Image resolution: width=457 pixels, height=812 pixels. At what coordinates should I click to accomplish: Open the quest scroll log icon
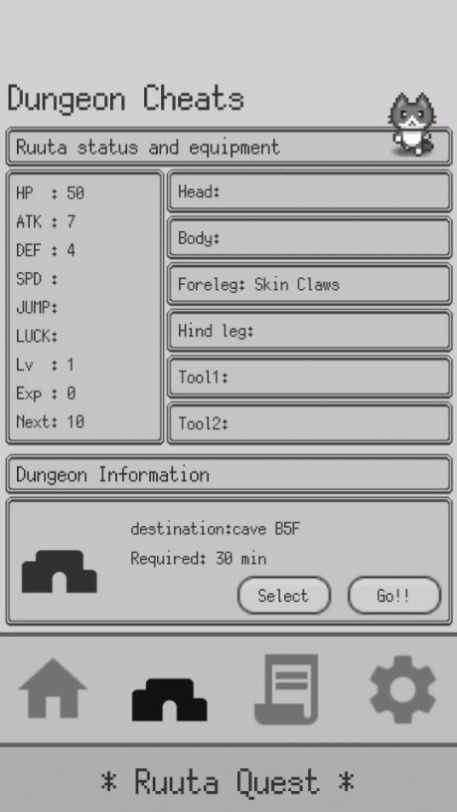coord(287,689)
